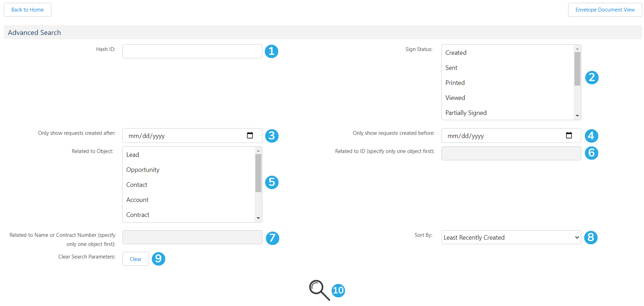Choose Lead in Related to Object list
The width and height of the screenshot is (644, 306).
pos(189,155)
